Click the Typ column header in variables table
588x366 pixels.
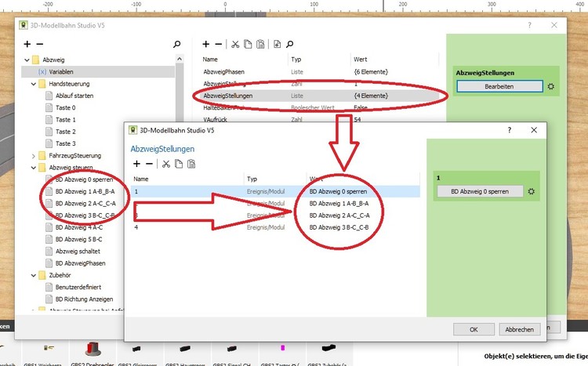pyautogui.click(x=296, y=60)
